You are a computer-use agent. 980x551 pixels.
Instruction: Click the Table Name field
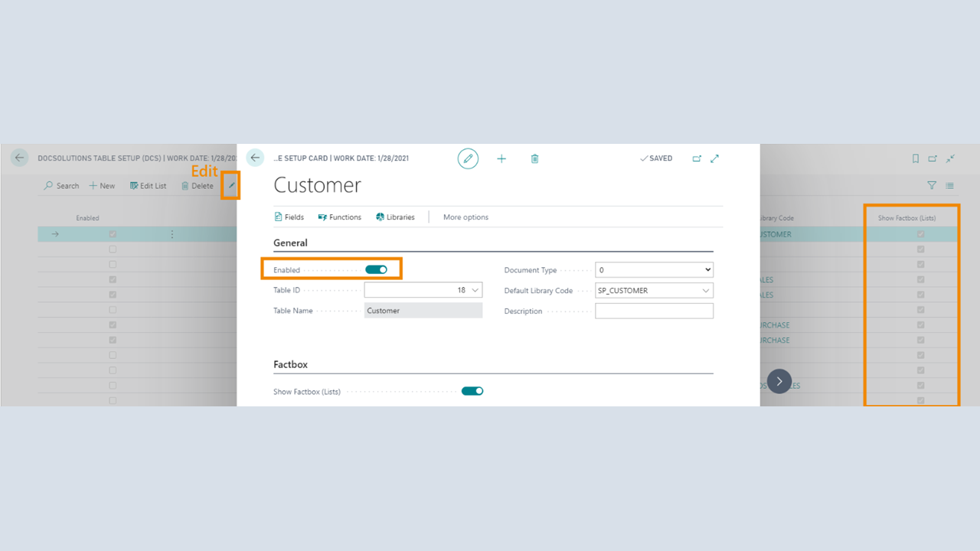[423, 311]
